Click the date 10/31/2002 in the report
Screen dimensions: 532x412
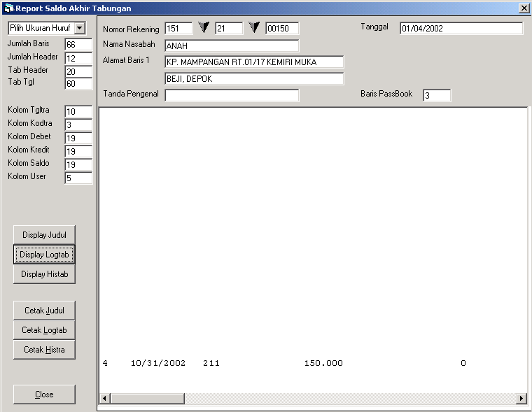(158, 363)
